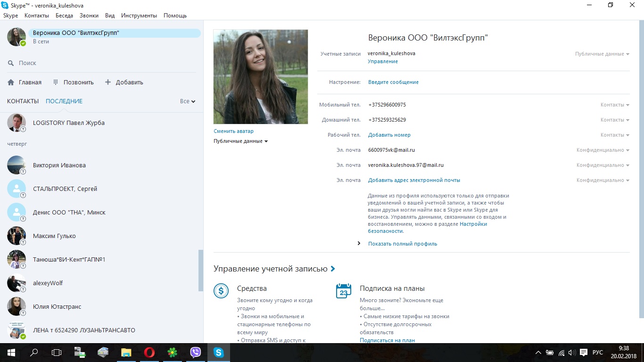The width and height of the screenshot is (644, 362).
Task: Open the Все contacts filter dropdown
Action: pos(188,101)
